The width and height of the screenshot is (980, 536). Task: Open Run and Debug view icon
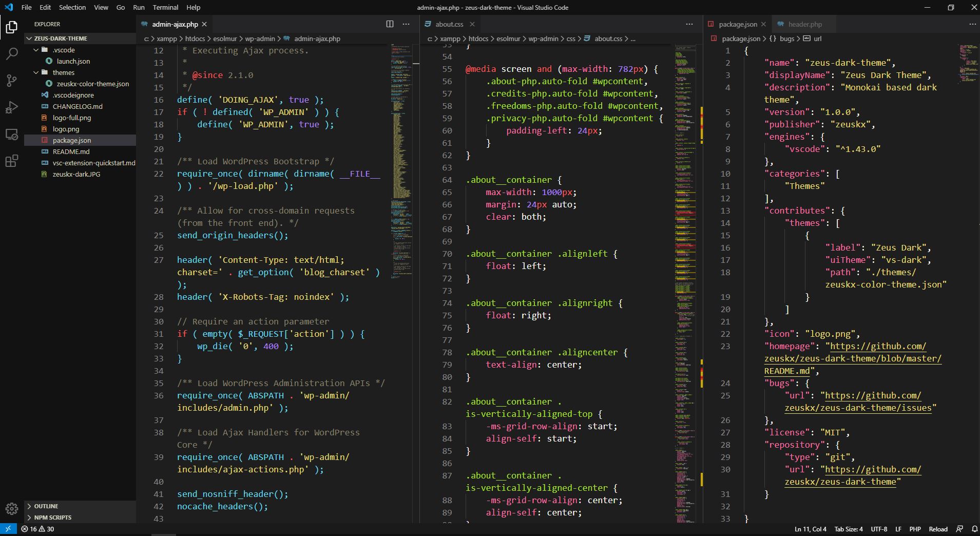(x=11, y=107)
